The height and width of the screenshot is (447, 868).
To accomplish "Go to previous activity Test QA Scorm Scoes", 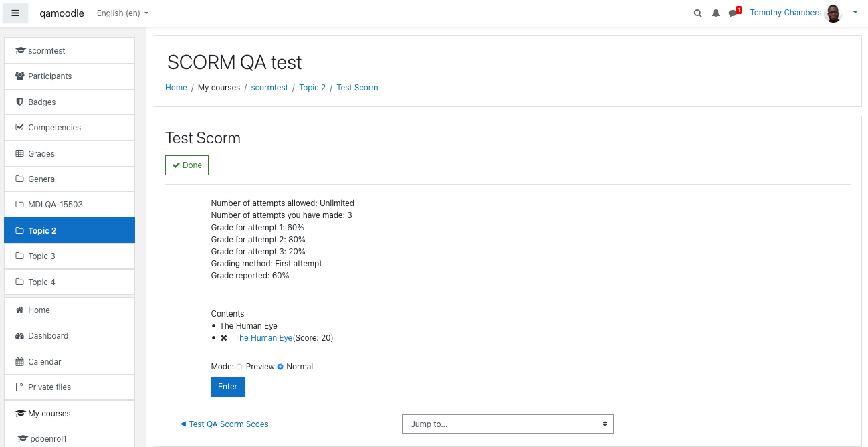I will pyautogui.click(x=225, y=424).
